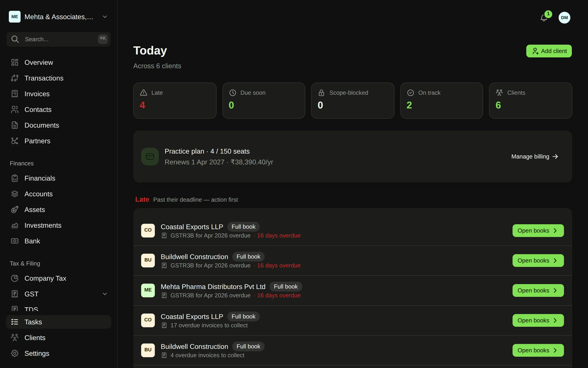Open books for Coastal Exports 17 overdue invoices
588x368 pixels.
pos(538,320)
